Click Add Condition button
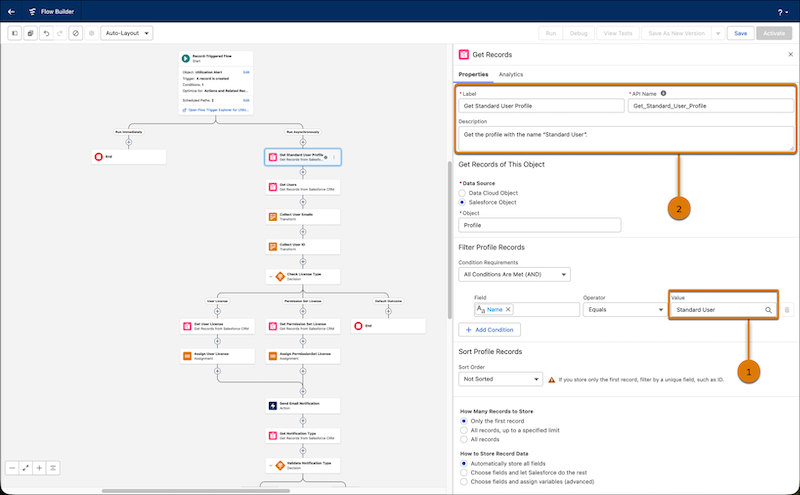 [x=489, y=330]
